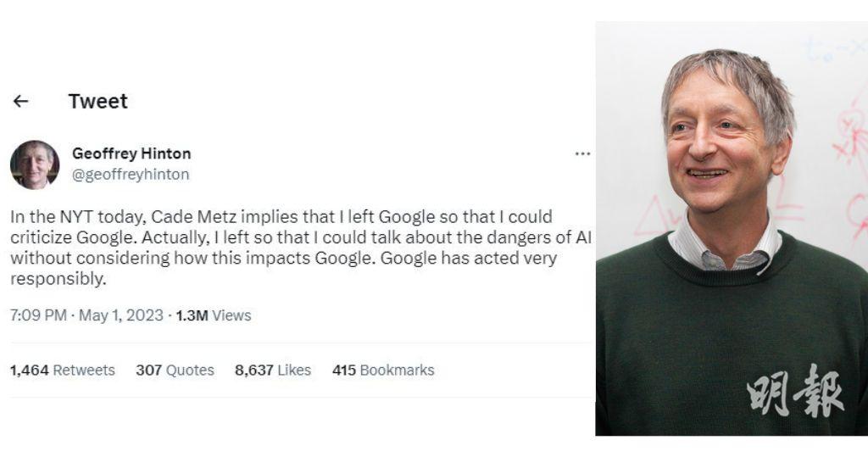Screen dimensions: 868x457
Task: Click the word "responsibly" ending the tweet
Action: [56, 279]
